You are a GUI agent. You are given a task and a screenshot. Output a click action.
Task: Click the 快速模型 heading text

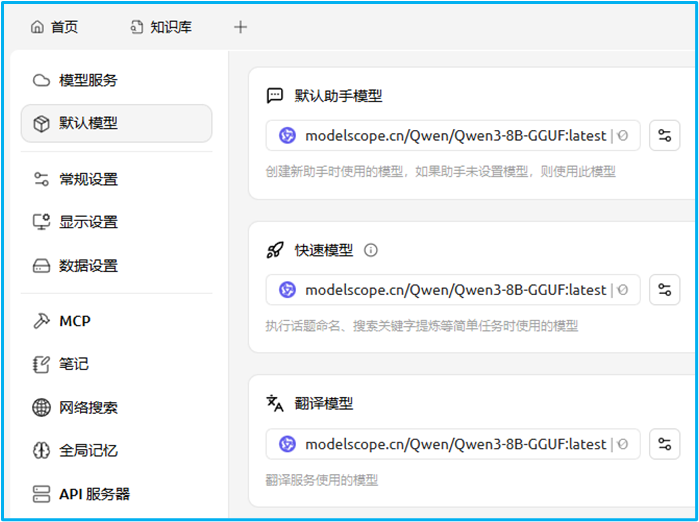(x=324, y=251)
